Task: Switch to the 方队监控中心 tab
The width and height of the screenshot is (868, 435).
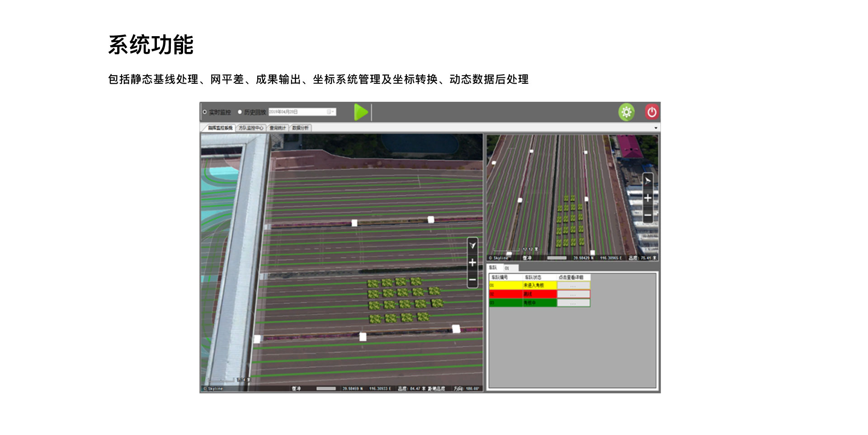Action: [251, 128]
